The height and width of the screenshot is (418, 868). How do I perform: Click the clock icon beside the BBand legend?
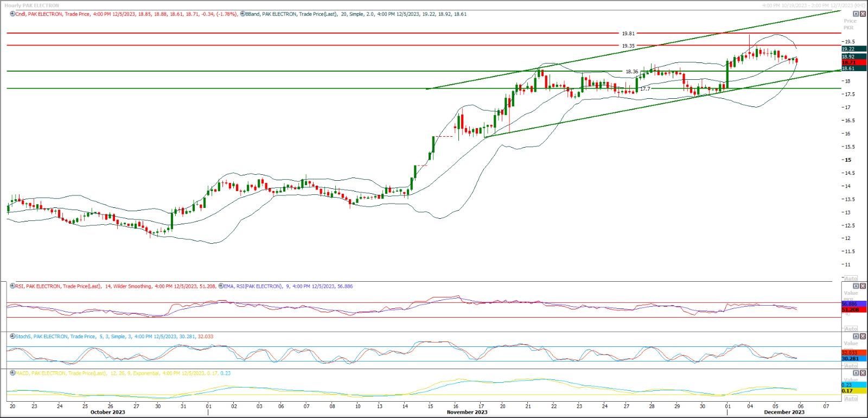click(242, 14)
